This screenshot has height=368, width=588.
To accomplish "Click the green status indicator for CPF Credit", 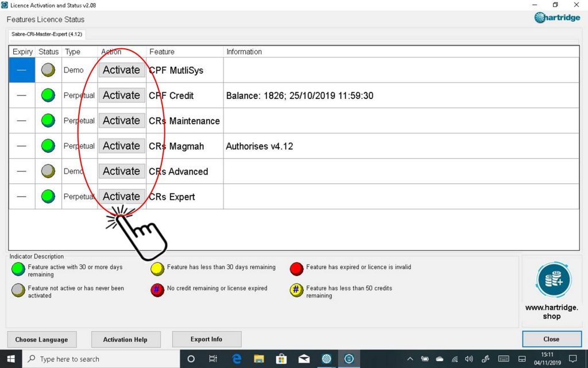I will tap(48, 95).
